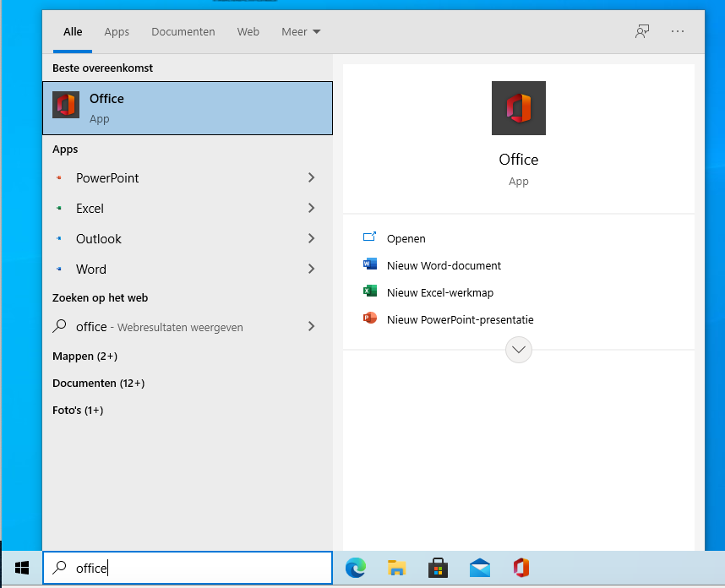Switch to the Documenten tab

[x=183, y=31]
